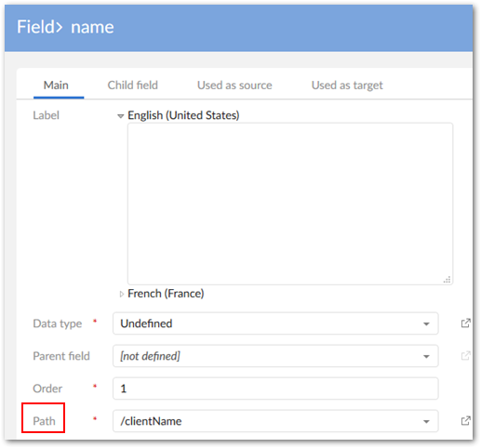
Task: Click the Field> name header title
Action: point(65,27)
